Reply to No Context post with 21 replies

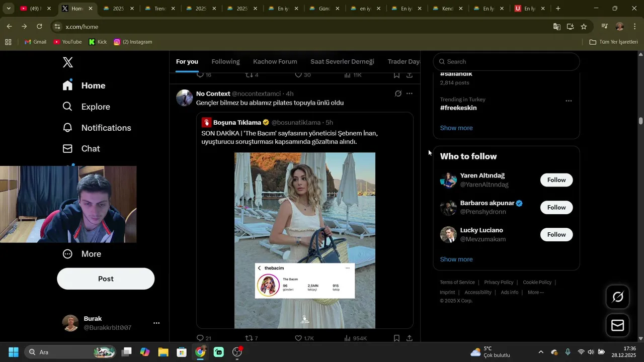(x=204, y=338)
